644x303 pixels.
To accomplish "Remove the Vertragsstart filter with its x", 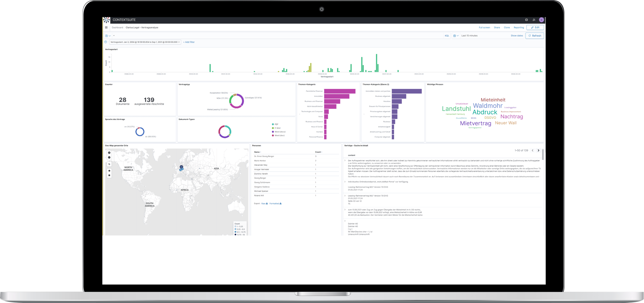I will (x=179, y=42).
